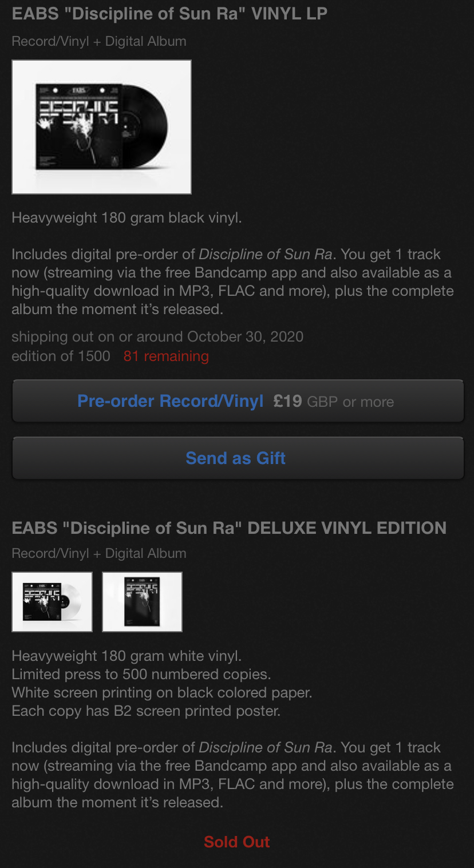474x868 pixels.
Task: Click "Each copy has B2 screen printed poster" line
Action: point(146,711)
